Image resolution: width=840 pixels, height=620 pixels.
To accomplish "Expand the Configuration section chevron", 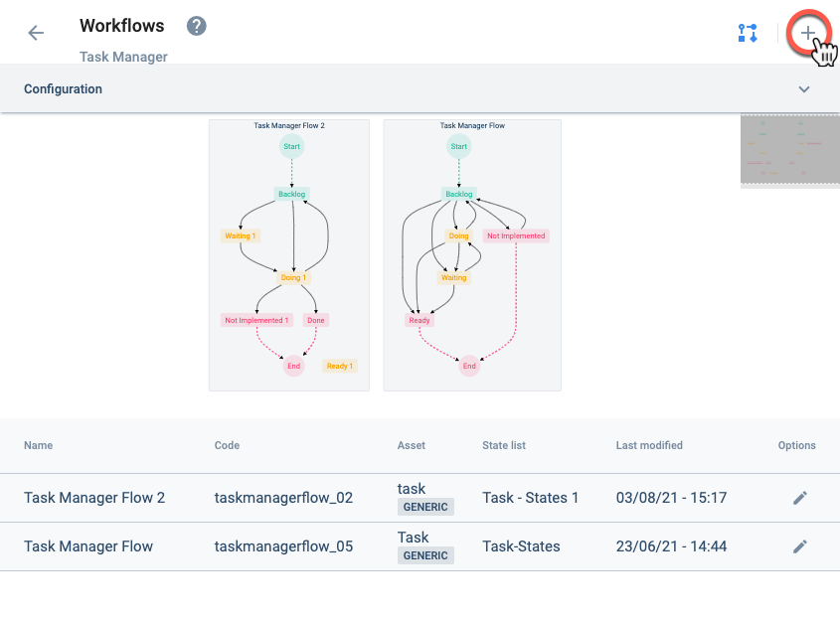I will pos(804,89).
